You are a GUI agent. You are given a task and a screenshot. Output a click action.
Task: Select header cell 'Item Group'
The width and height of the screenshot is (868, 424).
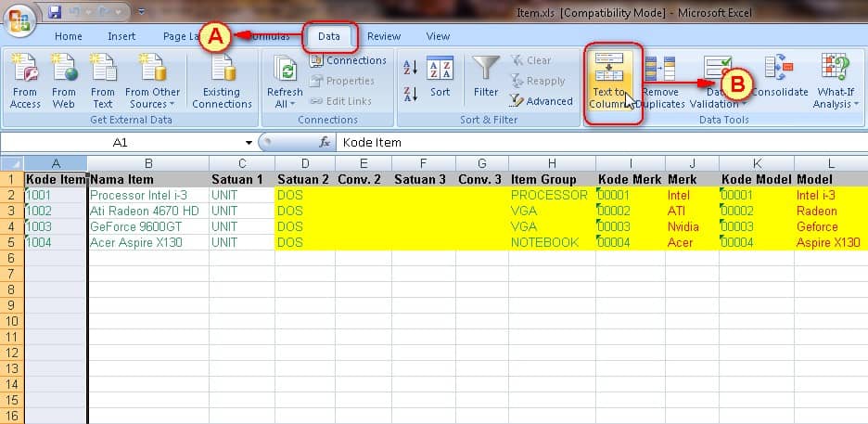click(x=552, y=179)
